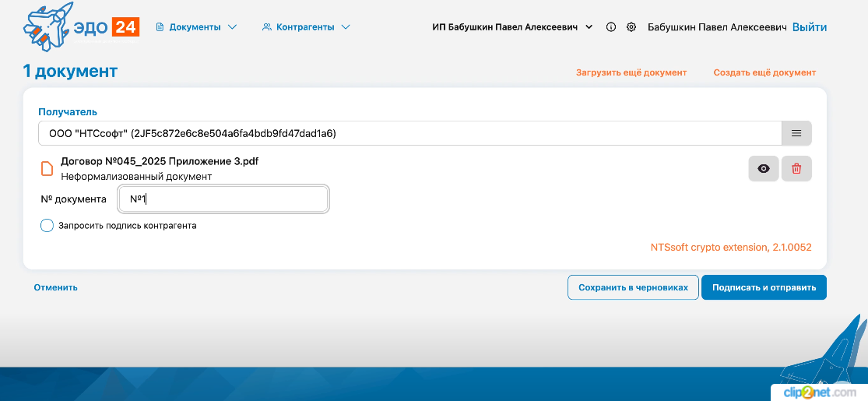Viewport: 868px width, 401px height.
Task: Expand the Контрагенты chevron arrow
Action: coord(346,26)
